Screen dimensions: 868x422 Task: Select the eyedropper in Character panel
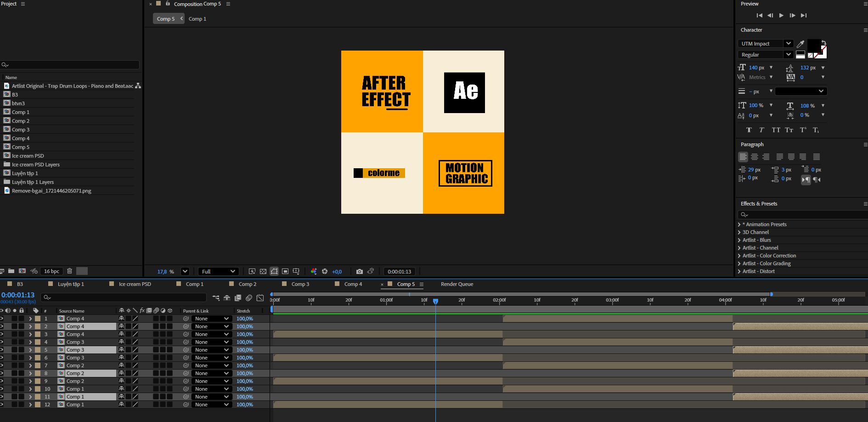point(800,44)
